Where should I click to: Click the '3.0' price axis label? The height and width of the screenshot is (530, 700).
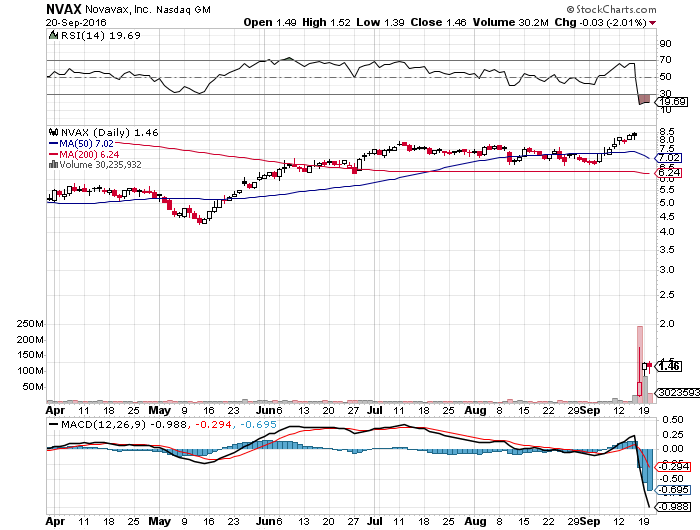667,270
